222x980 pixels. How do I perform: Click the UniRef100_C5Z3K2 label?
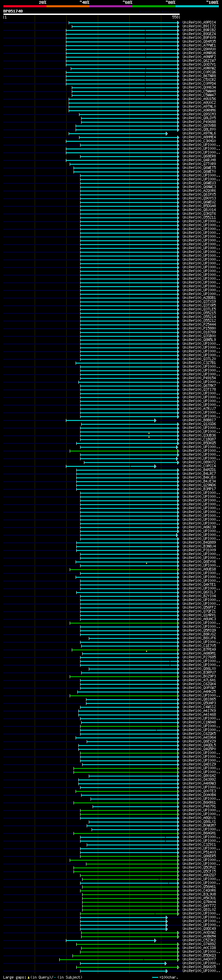199,940
